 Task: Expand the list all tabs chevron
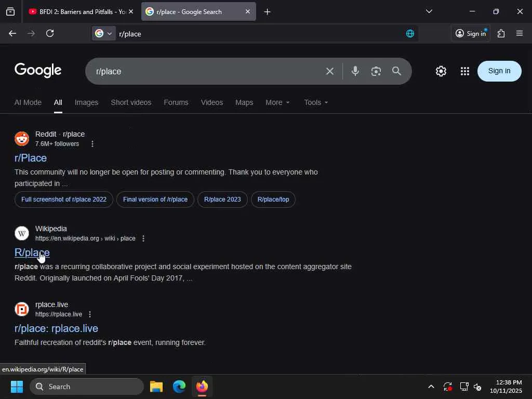coord(429,11)
